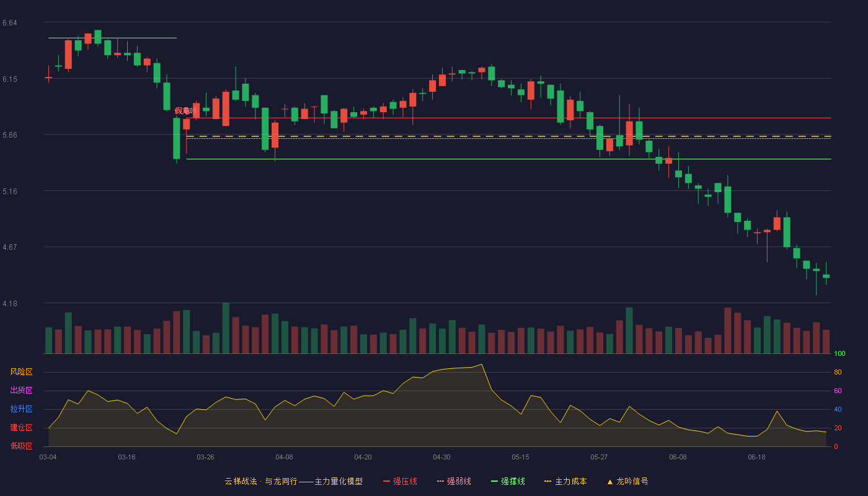Viewport: 868px width, 496px height.
Task: Toggle the 强压线 legend entry
Action: (400, 481)
